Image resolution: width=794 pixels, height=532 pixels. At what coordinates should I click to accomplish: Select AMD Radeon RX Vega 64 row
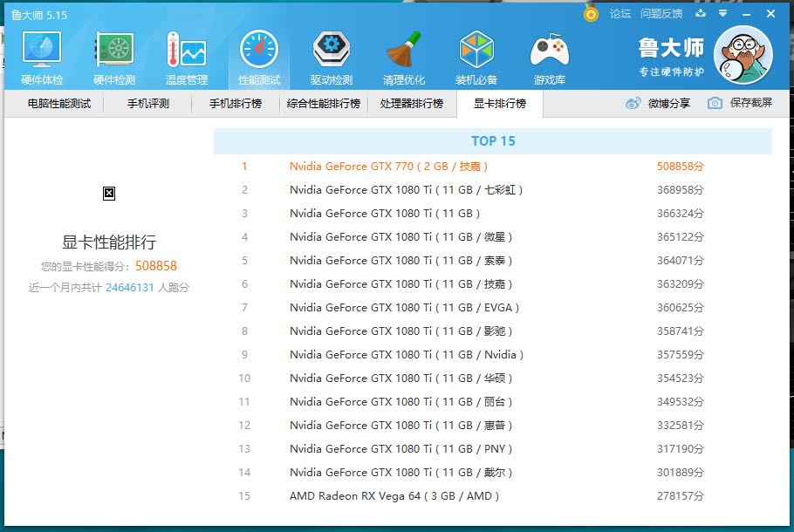(493, 495)
